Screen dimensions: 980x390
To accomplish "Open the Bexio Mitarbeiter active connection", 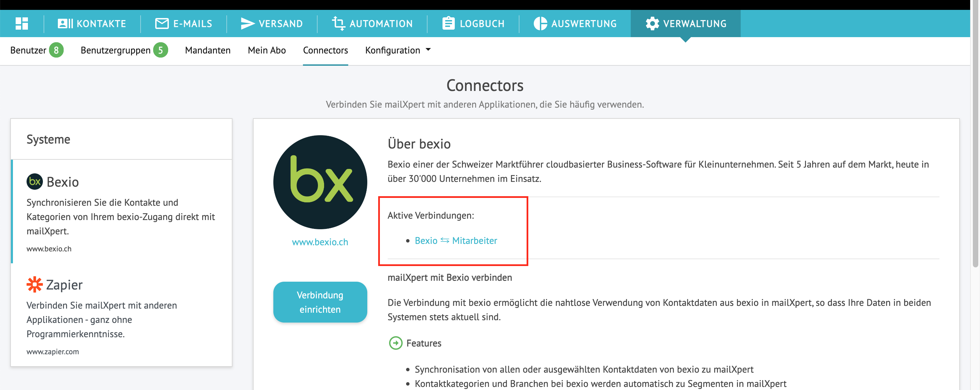I will pyautogui.click(x=456, y=241).
